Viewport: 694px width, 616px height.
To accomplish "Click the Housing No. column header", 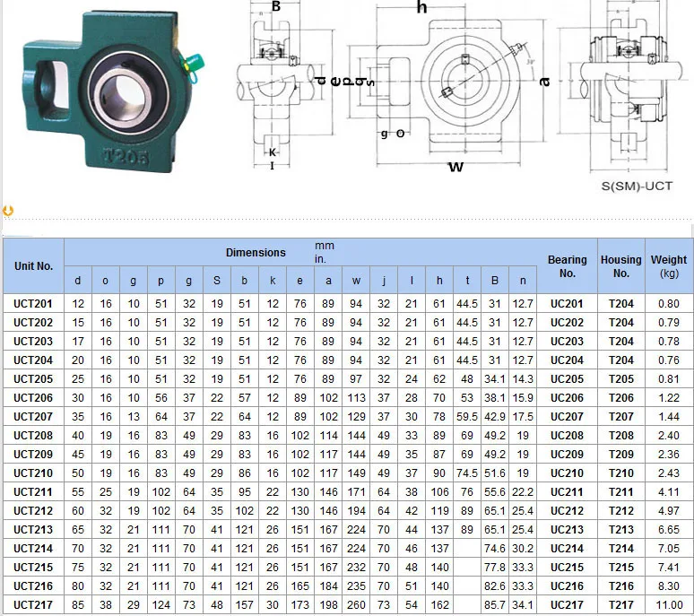I will (620, 266).
